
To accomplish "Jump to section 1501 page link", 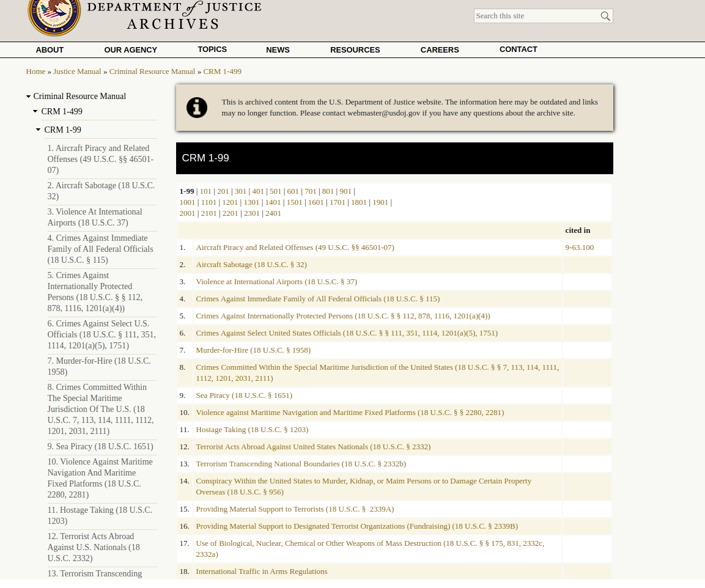I will [x=295, y=202].
